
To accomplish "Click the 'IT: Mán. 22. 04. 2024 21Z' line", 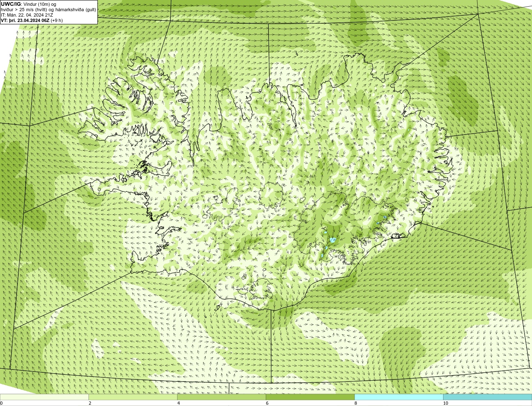I will coord(27,15).
